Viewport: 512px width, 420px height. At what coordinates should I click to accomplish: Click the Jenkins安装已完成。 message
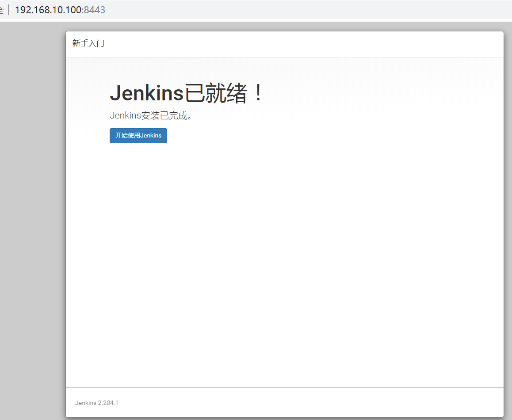pyautogui.click(x=150, y=115)
